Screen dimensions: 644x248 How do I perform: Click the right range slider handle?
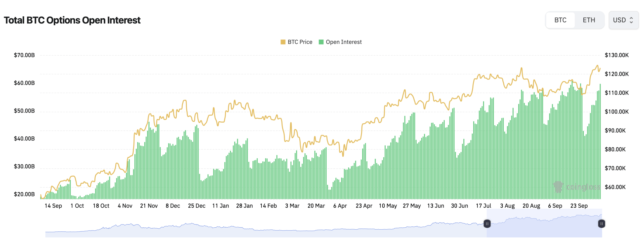click(x=601, y=224)
